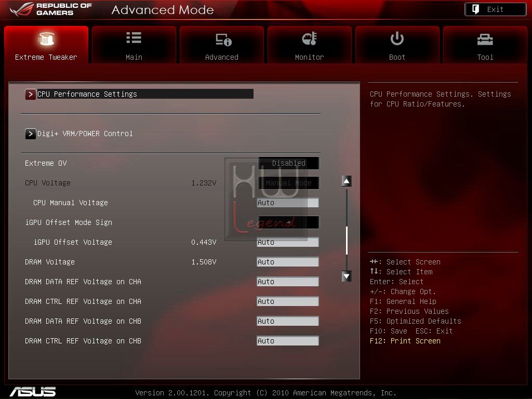Image resolution: width=532 pixels, height=399 pixels.
Task: Select the iGPU Offset Mode Sign label
Action: [x=69, y=222]
